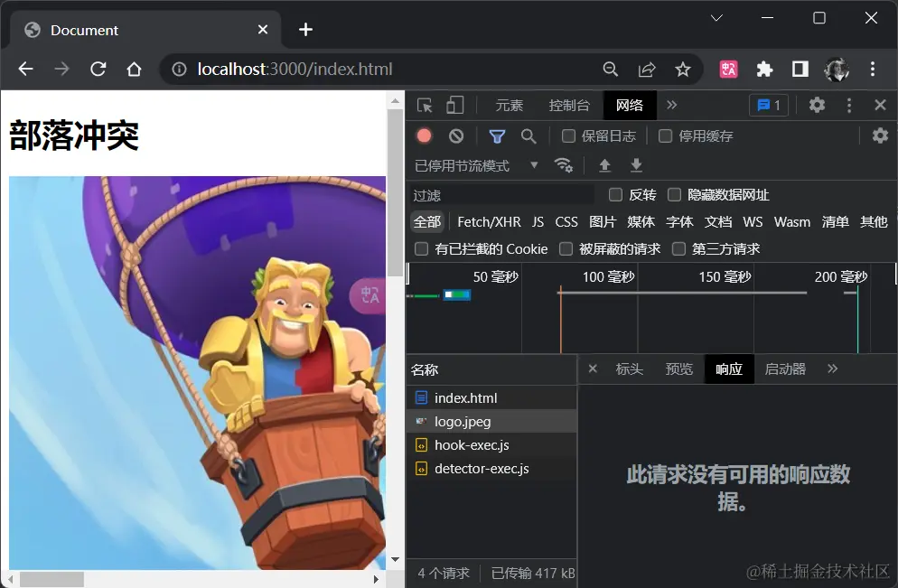
Task: Filter requests by 图片
Action: [603, 222]
